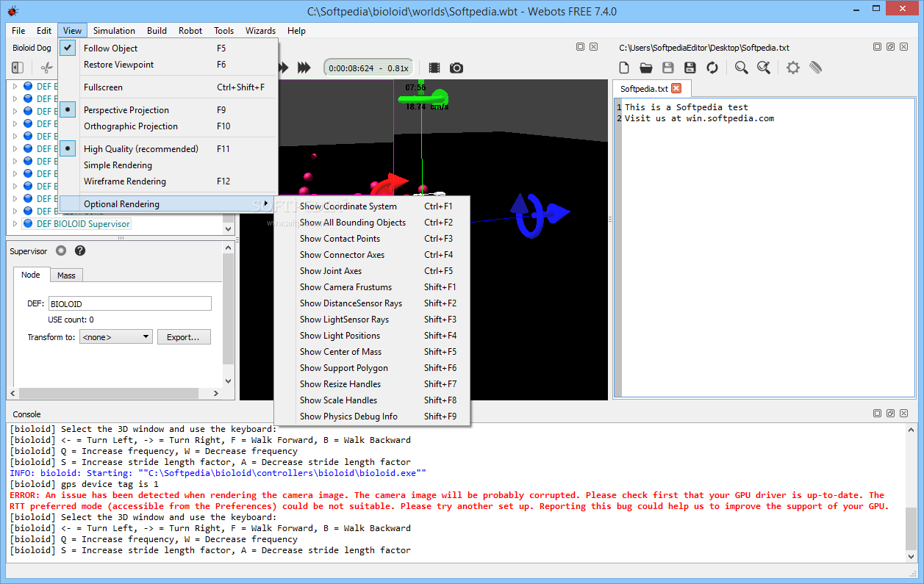The width and height of the screenshot is (924, 584).
Task: Open the Wizards menu
Action: (260, 31)
